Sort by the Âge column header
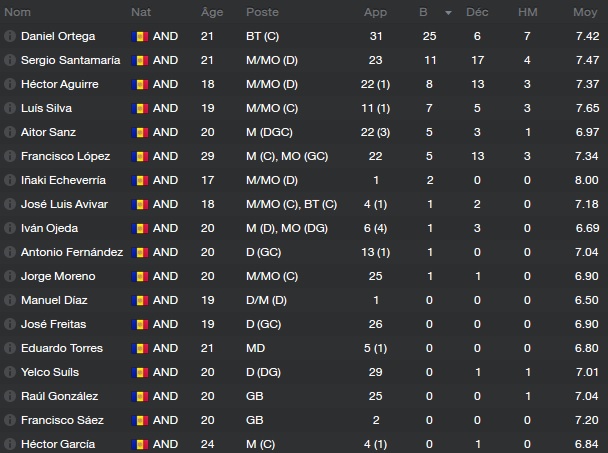Image resolution: width=608 pixels, height=453 pixels. tap(212, 12)
